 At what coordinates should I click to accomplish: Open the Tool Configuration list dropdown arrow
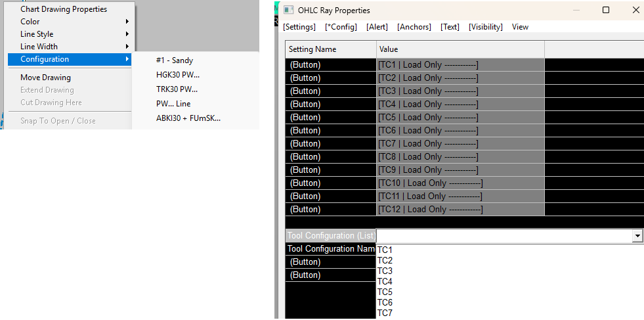(x=637, y=236)
